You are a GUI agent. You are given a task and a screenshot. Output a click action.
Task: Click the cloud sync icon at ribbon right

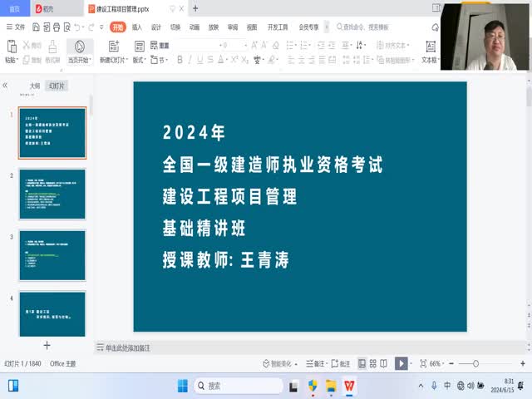435,27
